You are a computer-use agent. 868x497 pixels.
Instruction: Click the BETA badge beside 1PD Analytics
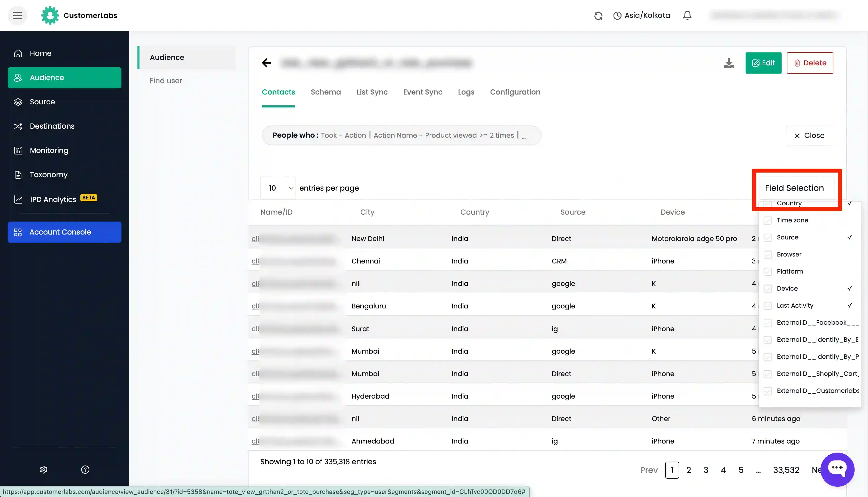click(89, 198)
